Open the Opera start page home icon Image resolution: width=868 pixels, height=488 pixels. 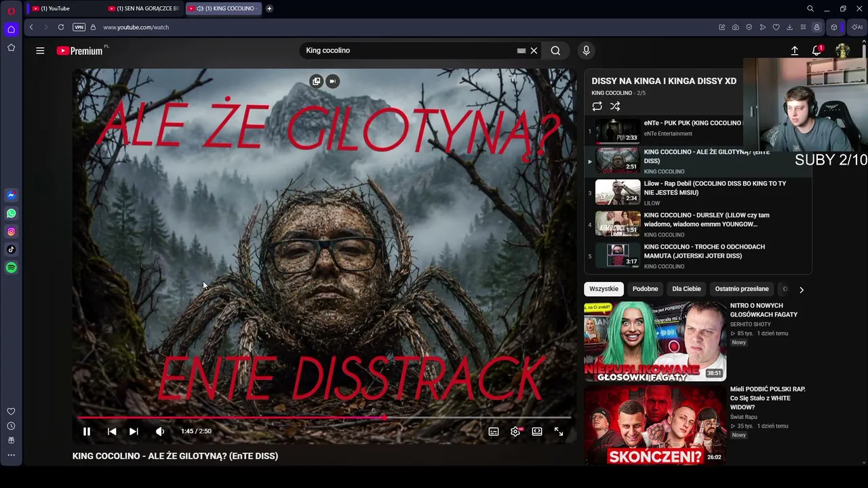[11, 29]
